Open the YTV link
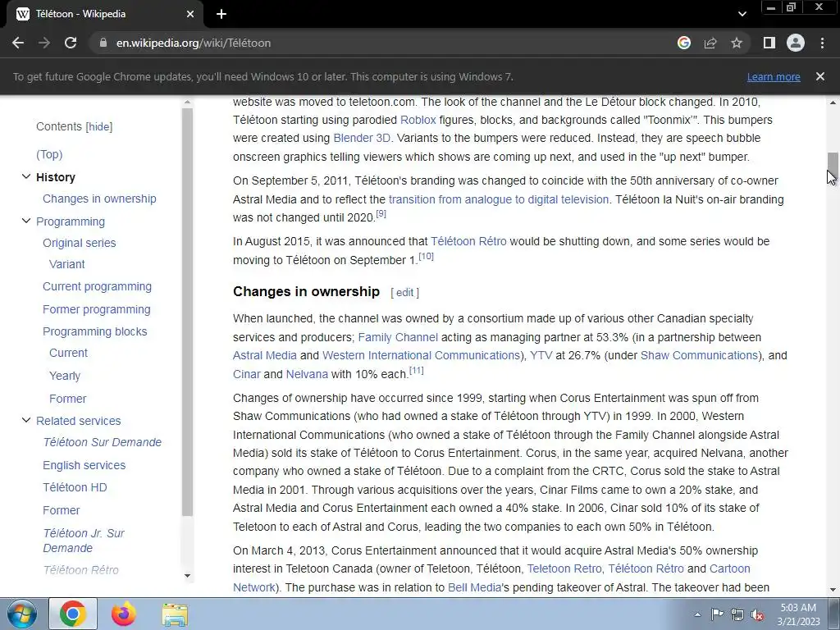The width and height of the screenshot is (840, 630). (x=541, y=356)
